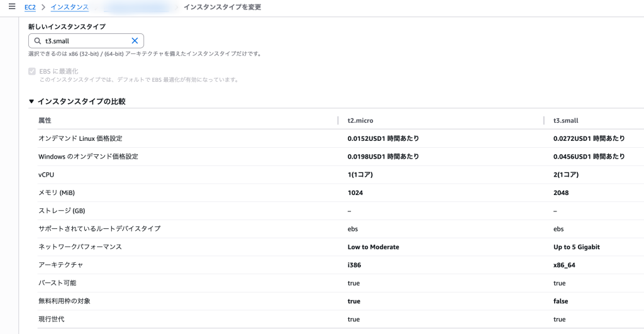Toggle the EBS に最適化 checkbox
644x334 pixels.
click(x=32, y=71)
